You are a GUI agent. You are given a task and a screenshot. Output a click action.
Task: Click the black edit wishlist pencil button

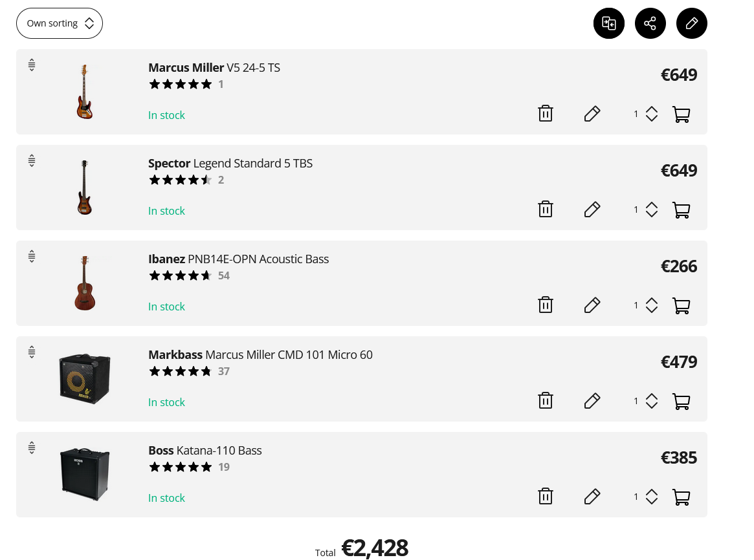[691, 23]
